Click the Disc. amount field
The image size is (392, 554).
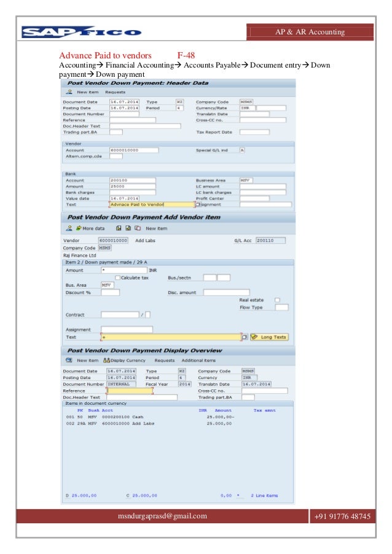click(x=226, y=292)
